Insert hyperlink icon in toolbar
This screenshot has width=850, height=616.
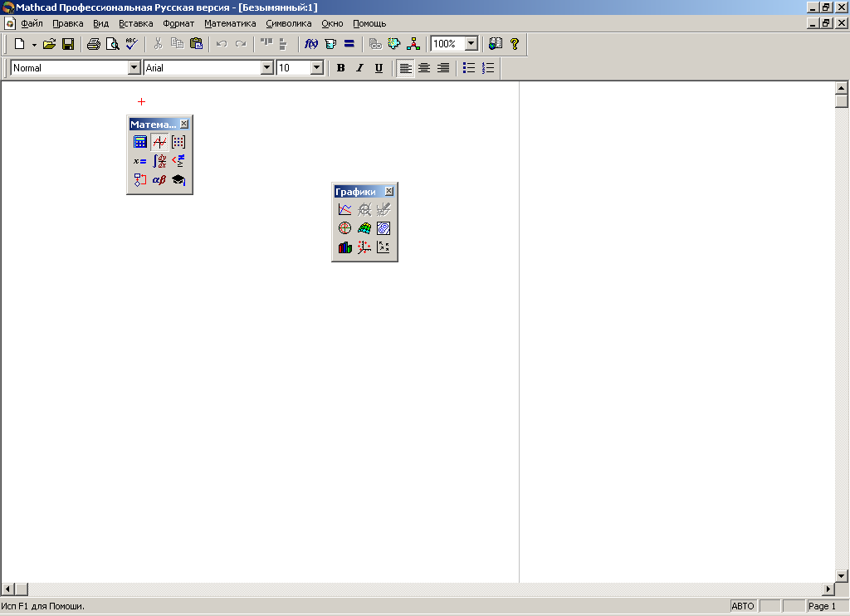pyautogui.click(x=375, y=44)
